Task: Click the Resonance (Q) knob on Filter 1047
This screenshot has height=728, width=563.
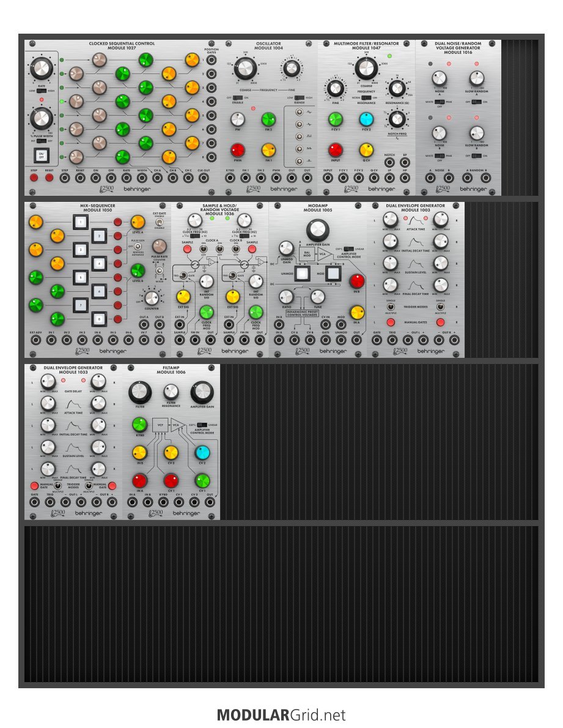Action: coord(397,88)
